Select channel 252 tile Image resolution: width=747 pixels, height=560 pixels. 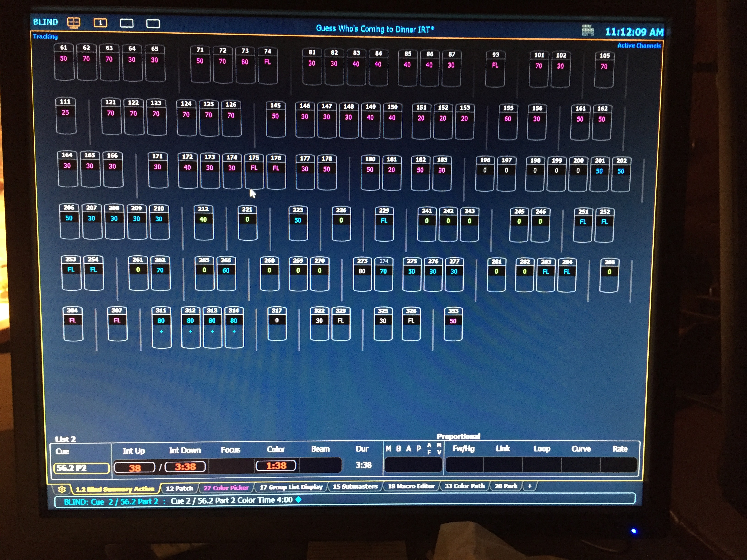click(604, 225)
